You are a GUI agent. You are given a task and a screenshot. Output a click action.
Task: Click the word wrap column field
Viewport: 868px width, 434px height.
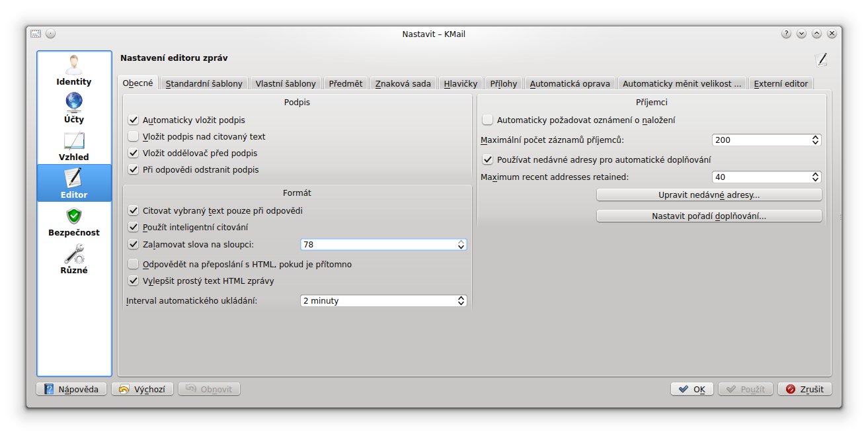point(377,245)
